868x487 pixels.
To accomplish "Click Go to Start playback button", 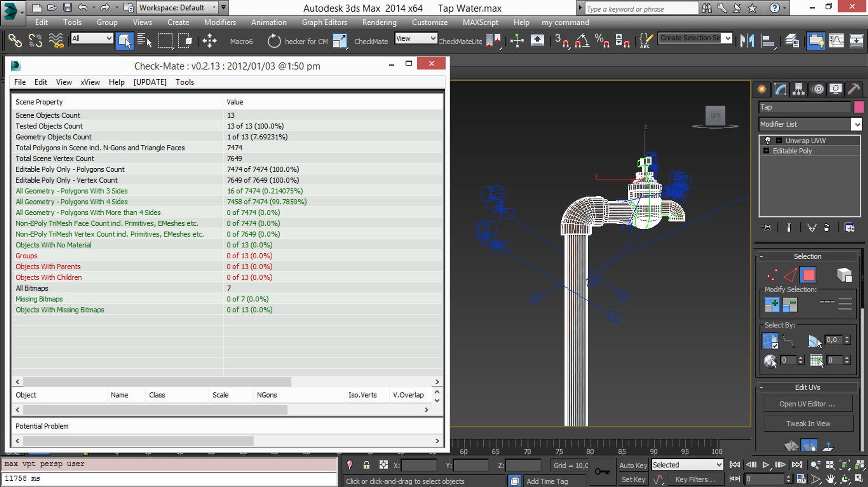I will tap(735, 465).
